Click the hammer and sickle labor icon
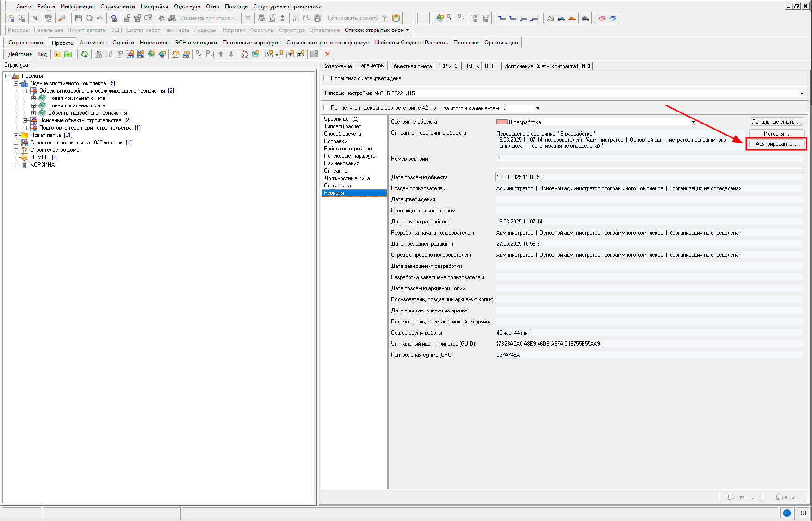The width and height of the screenshot is (812, 521). click(x=551, y=18)
